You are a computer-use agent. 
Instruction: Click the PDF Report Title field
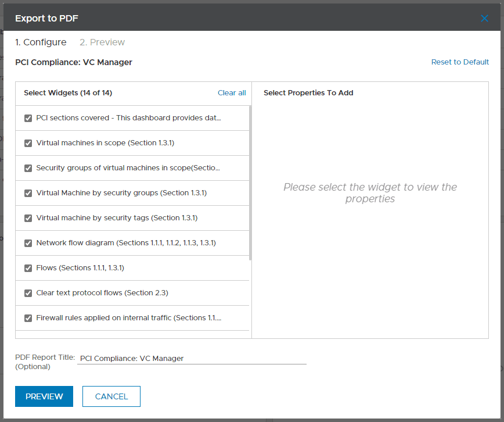tap(192, 359)
